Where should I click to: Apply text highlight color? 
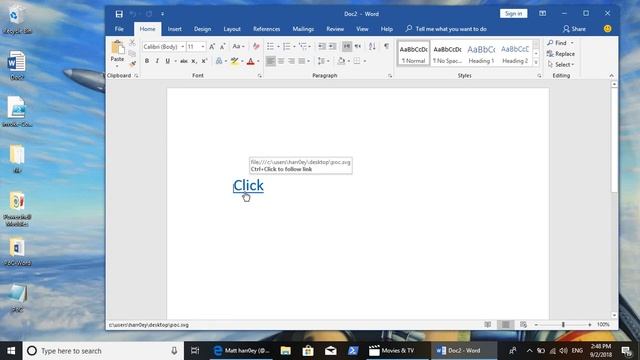[234, 61]
